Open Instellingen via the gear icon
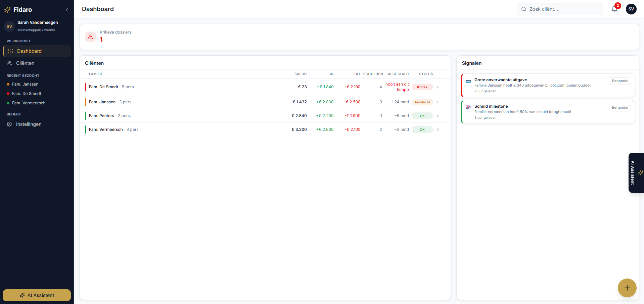This screenshot has width=644, height=304. [9, 124]
